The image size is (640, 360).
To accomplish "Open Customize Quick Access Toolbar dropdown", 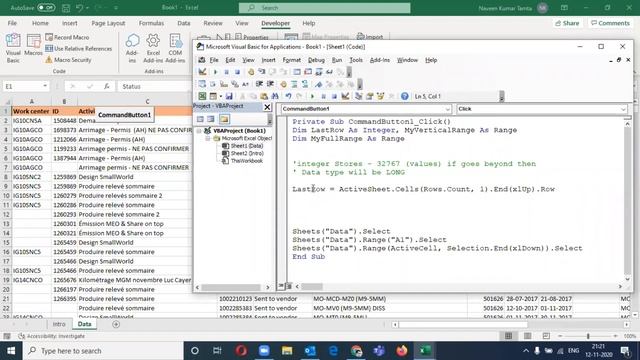I will click(116, 8).
